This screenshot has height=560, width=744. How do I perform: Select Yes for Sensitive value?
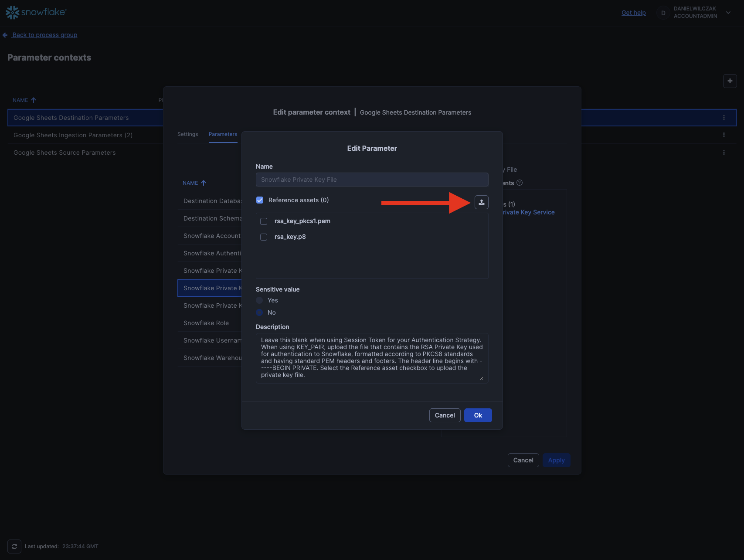pyautogui.click(x=260, y=300)
